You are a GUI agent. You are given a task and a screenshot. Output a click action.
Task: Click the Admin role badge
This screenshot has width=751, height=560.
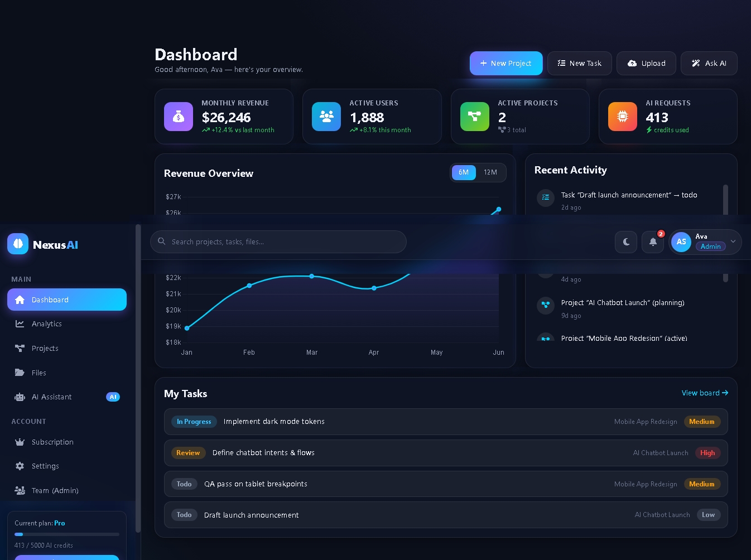pyautogui.click(x=711, y=247)
